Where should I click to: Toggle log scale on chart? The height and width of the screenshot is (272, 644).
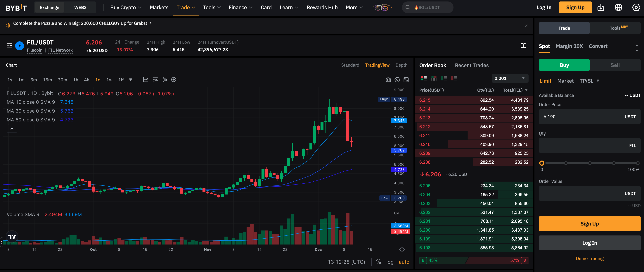pyautogui.click(x=390, y=262)
